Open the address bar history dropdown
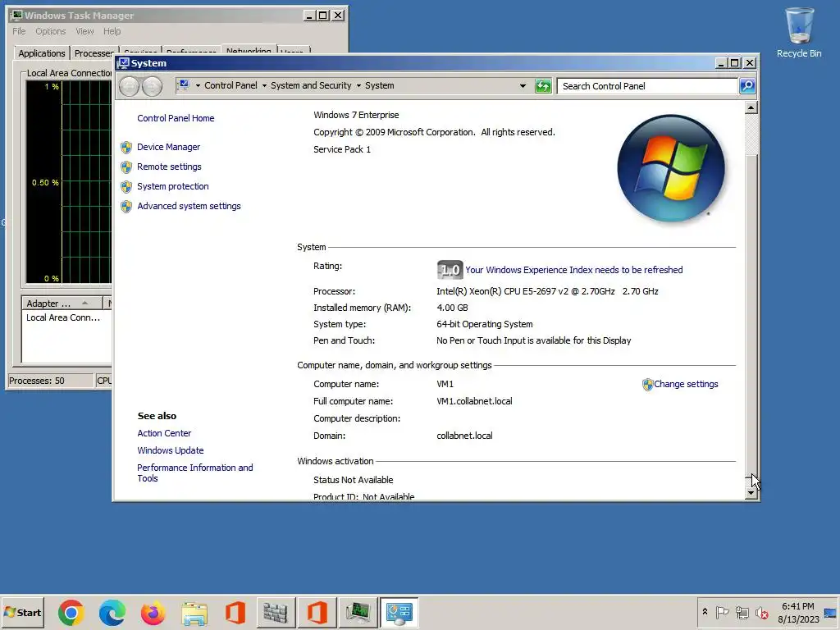Screen dimensions: 840x630 [523, 85]
